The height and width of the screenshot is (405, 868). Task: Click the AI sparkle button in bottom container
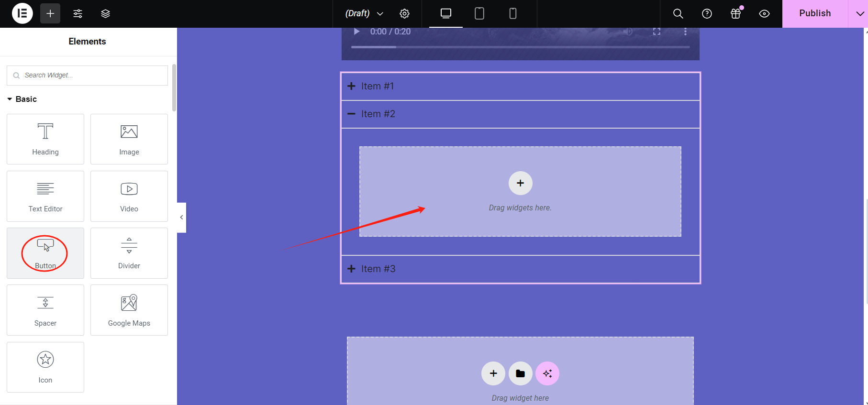point(547,373)
